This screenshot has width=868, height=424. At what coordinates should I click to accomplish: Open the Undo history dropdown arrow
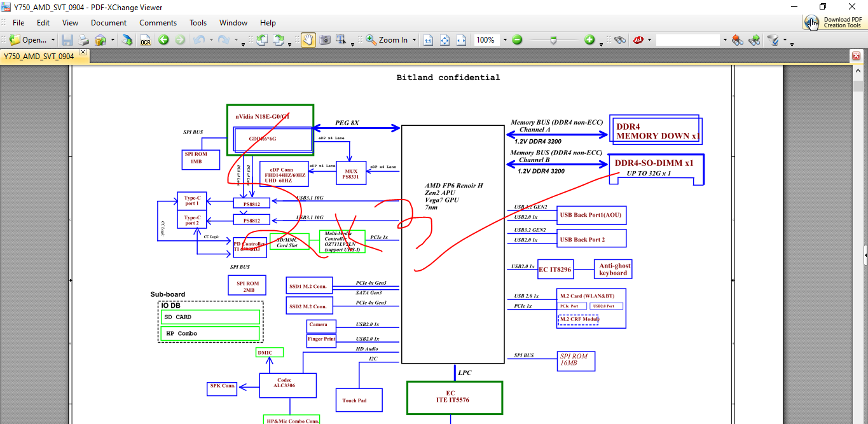point(210,40)
